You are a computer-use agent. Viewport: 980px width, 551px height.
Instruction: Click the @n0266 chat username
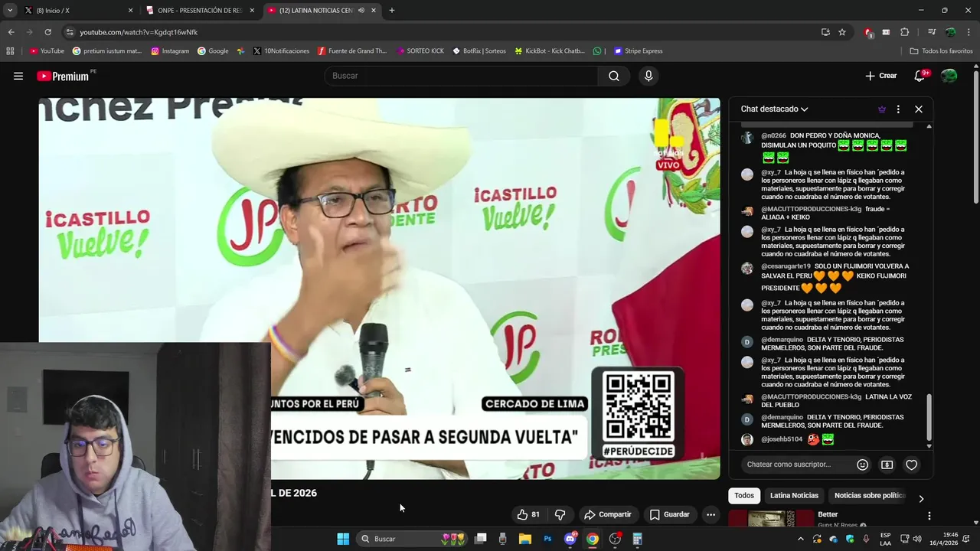pyautogui.click(x=773, y=135)
